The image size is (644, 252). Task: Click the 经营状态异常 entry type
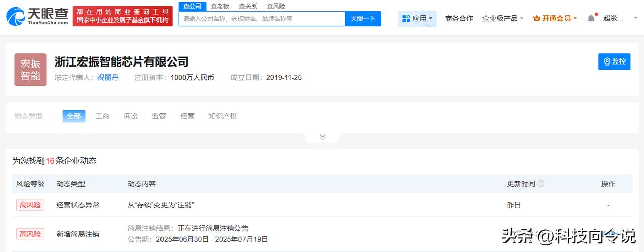tap(78, 205)
